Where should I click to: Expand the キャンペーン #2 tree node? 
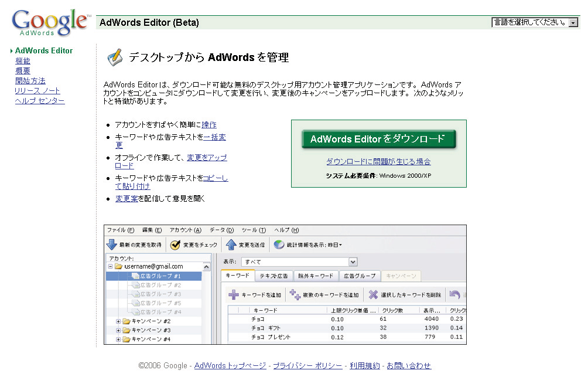pyautogui.click(x=118, y=321)
